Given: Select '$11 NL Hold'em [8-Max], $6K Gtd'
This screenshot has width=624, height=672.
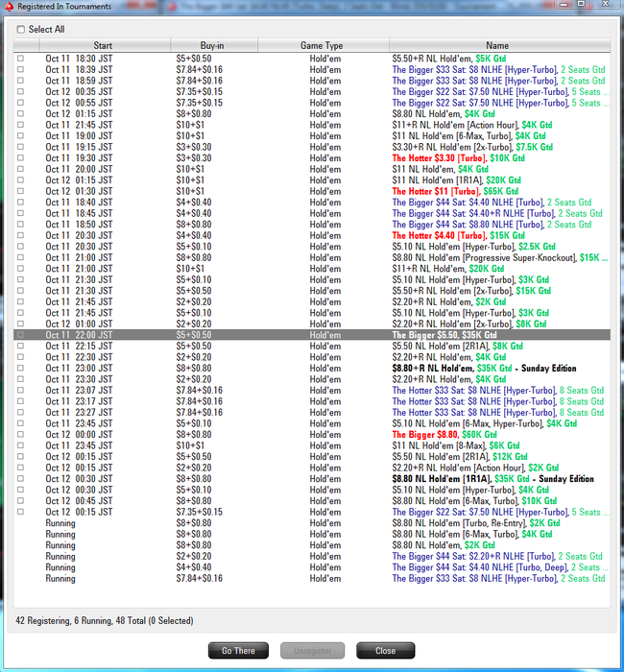Looking at the screenshot, I should [x=312, y=445].
